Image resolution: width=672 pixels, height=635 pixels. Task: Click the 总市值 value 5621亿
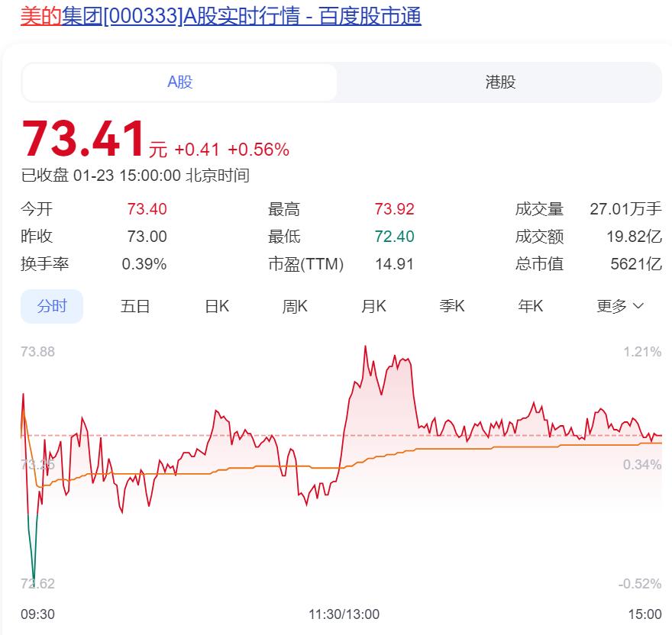coord(636,264)
